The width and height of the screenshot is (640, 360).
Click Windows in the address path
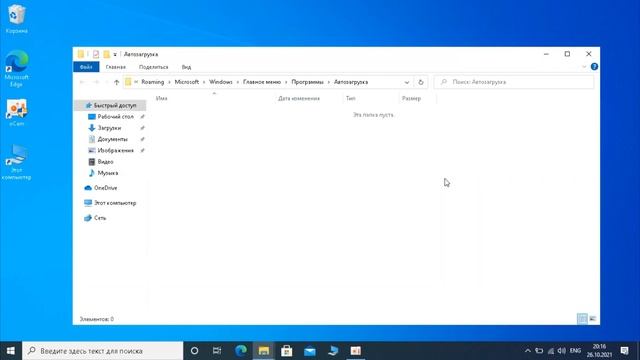coord(220,82)
